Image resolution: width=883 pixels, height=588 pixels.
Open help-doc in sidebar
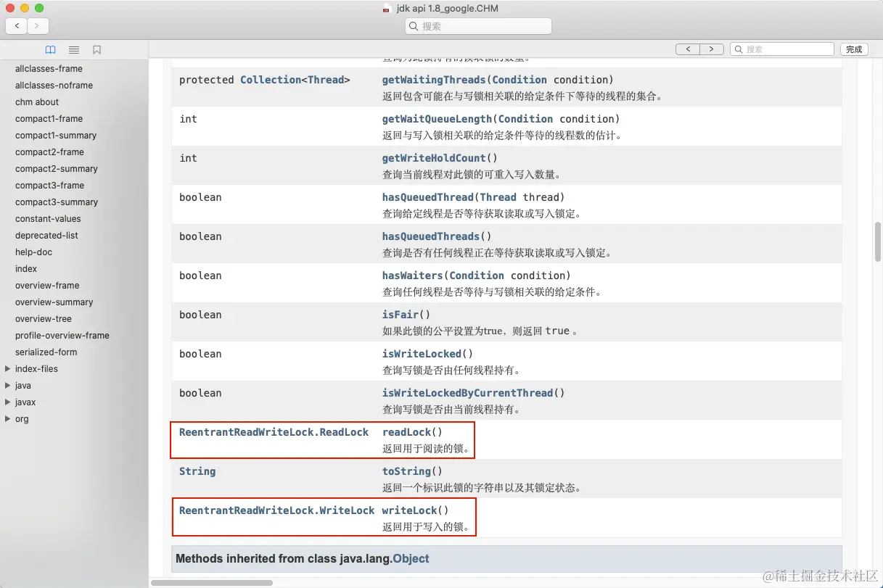click(33, 252)
